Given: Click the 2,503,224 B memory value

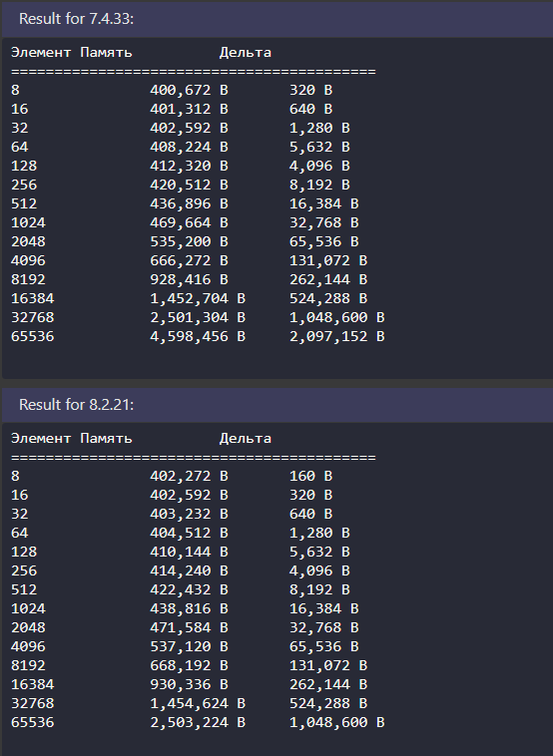Looking at the screenshot, I should click(198, 722).
